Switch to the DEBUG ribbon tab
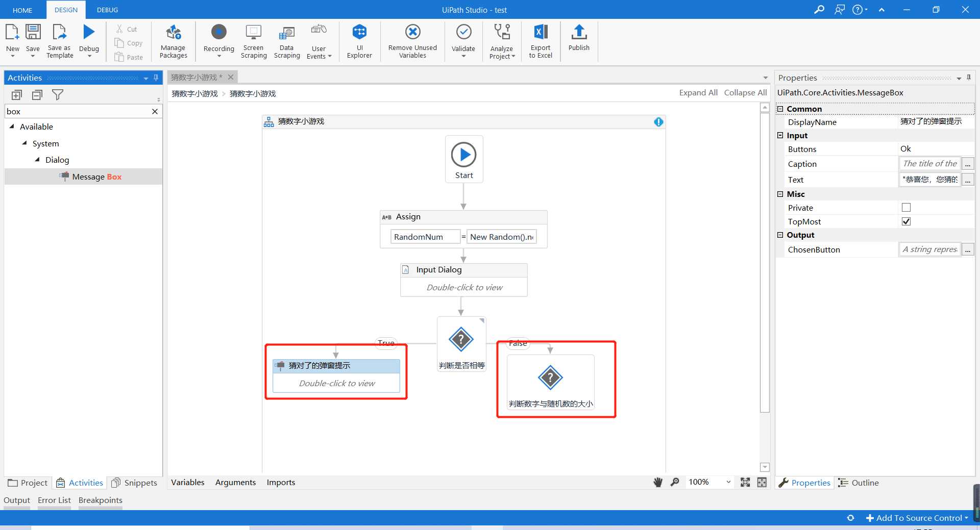Screen dimensions: 980x530 [x=107, y=10]
